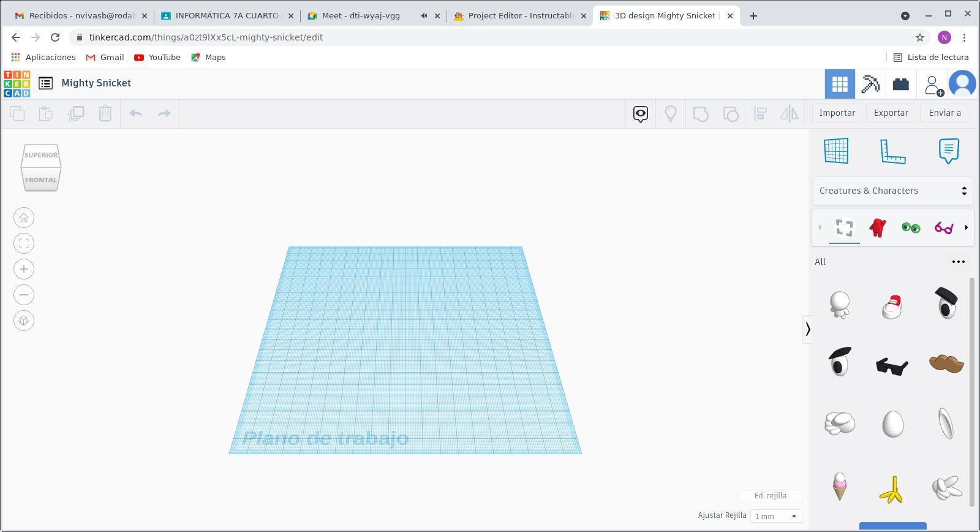
Task: Switch to the Project Editor Instructables tab
Action: tap(520, 16)
